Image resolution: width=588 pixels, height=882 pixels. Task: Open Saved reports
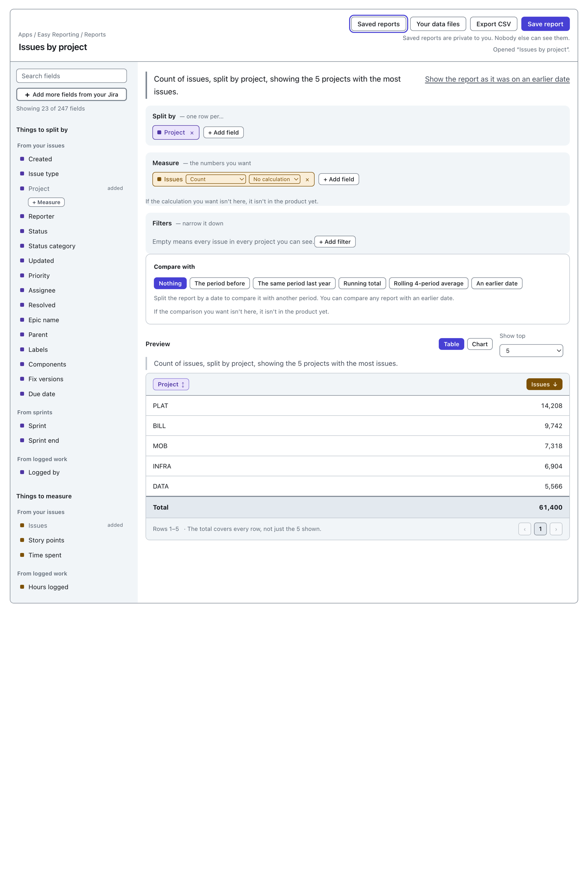(x=379, y=24)
